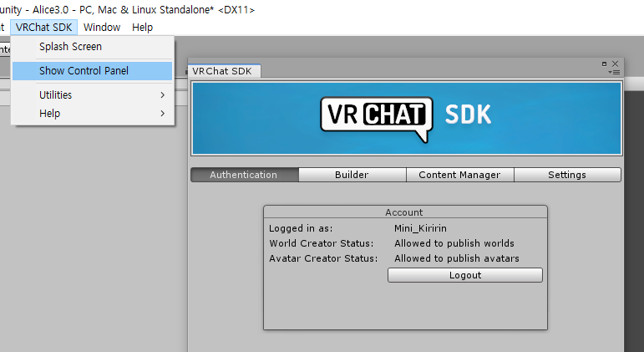Close the VRChat SDK panel
This screenshot has width=644, height=352.
click(616, 64)
